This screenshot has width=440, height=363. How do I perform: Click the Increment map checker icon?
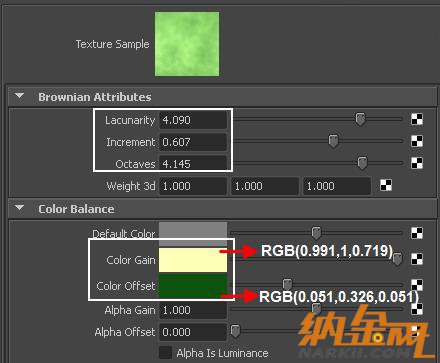(417, 141)
